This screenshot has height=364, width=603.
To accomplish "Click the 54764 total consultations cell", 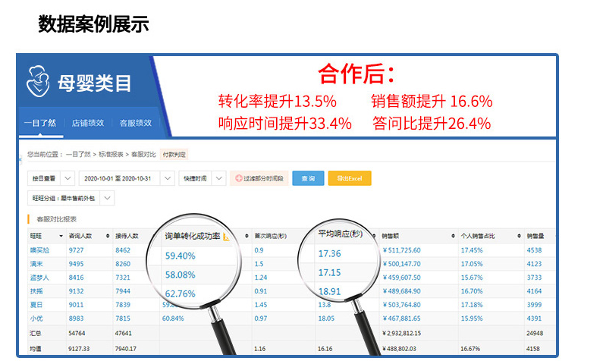I will pos(77,333).
